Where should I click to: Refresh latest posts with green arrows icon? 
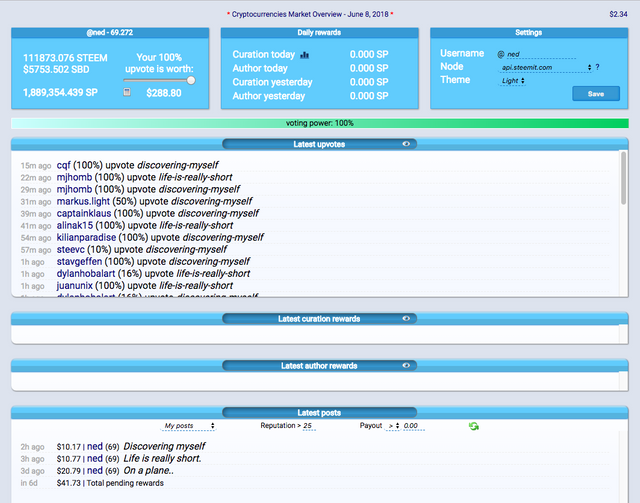473,426
